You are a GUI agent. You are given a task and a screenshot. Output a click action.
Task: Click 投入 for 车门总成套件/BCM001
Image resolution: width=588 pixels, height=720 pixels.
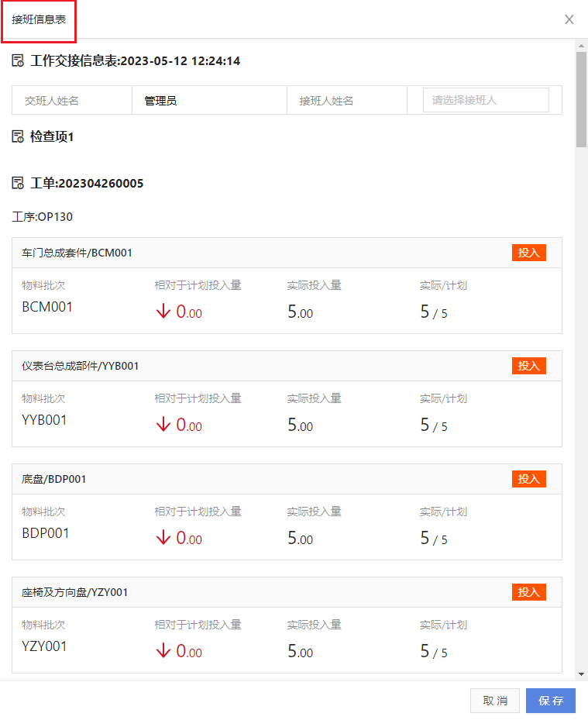coord(529,253)
